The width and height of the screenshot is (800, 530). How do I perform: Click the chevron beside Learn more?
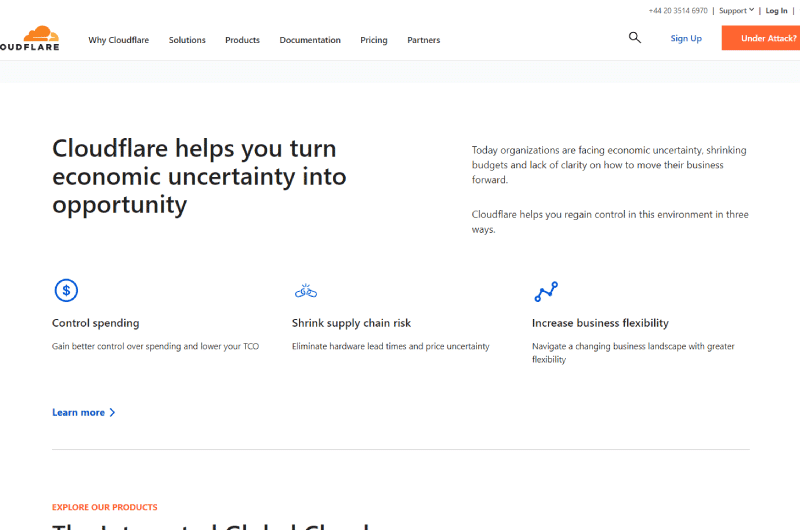click(112, 412)
